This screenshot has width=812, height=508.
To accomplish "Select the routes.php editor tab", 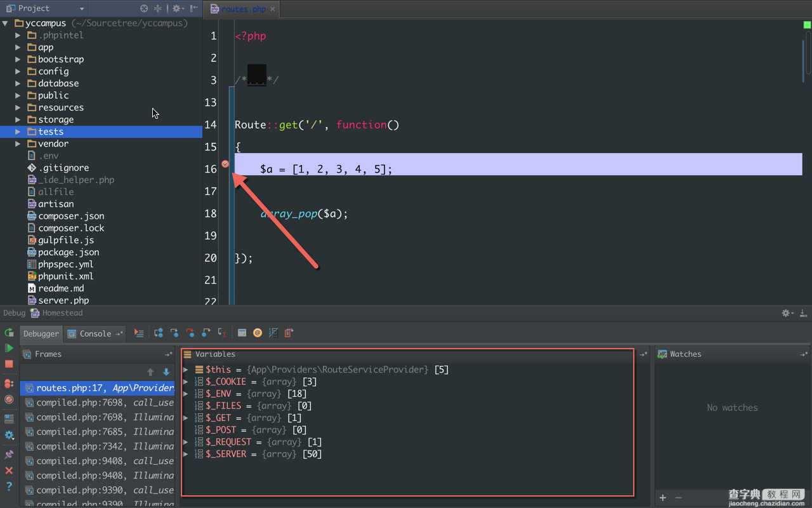I will [x=244, y=9].
